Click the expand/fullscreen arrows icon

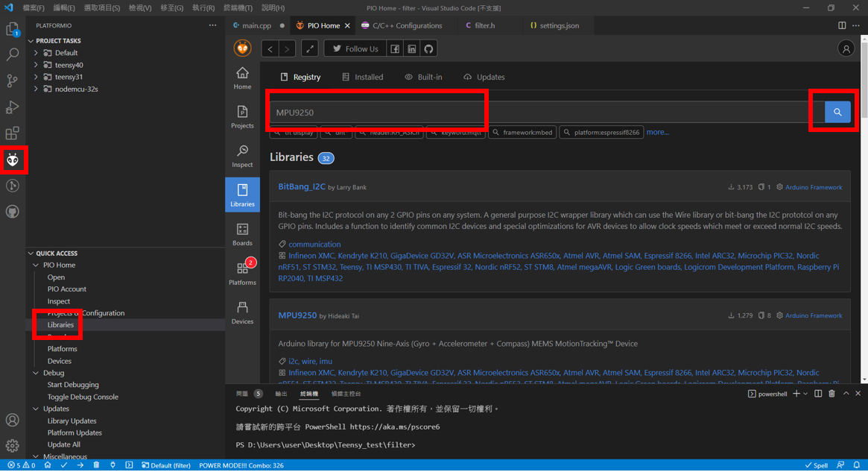coord(310,48)
